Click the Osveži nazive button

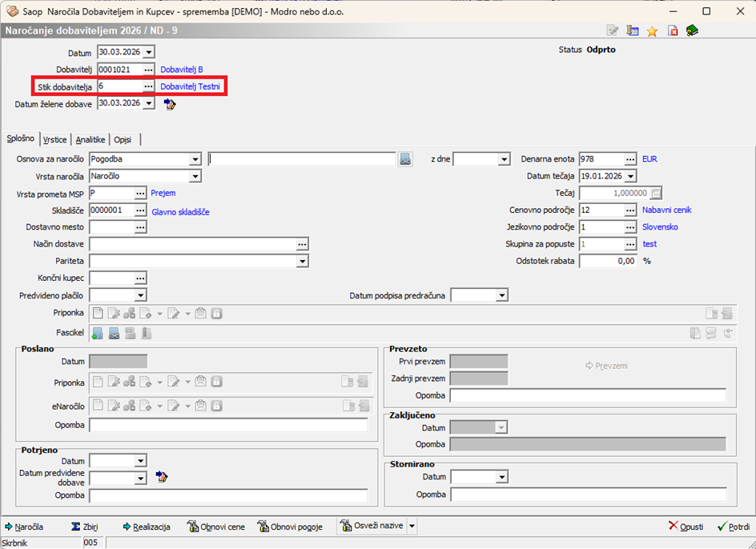click(x=372, y=526)
